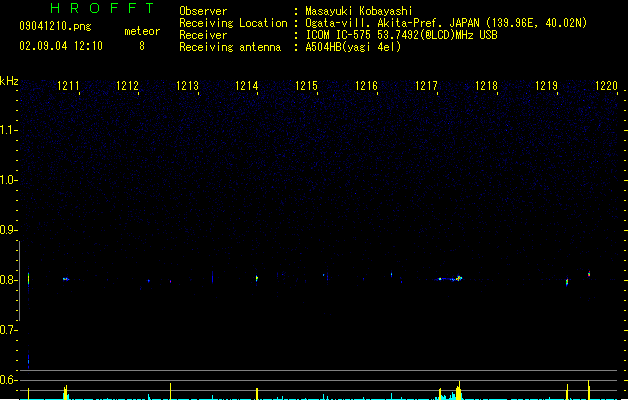Click the ICOM IC-575 receiver text
629x400 pixels.
(x=401, y=35)
